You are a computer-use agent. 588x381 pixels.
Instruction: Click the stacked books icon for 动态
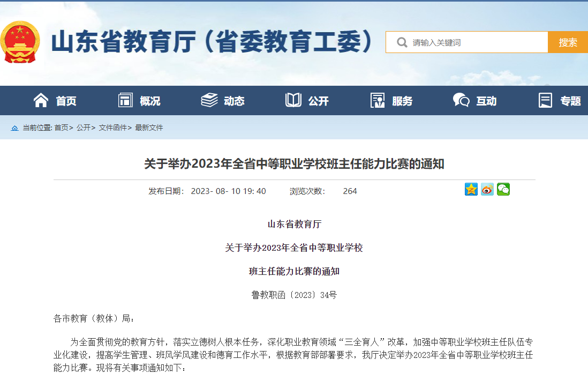coord(209,100)
